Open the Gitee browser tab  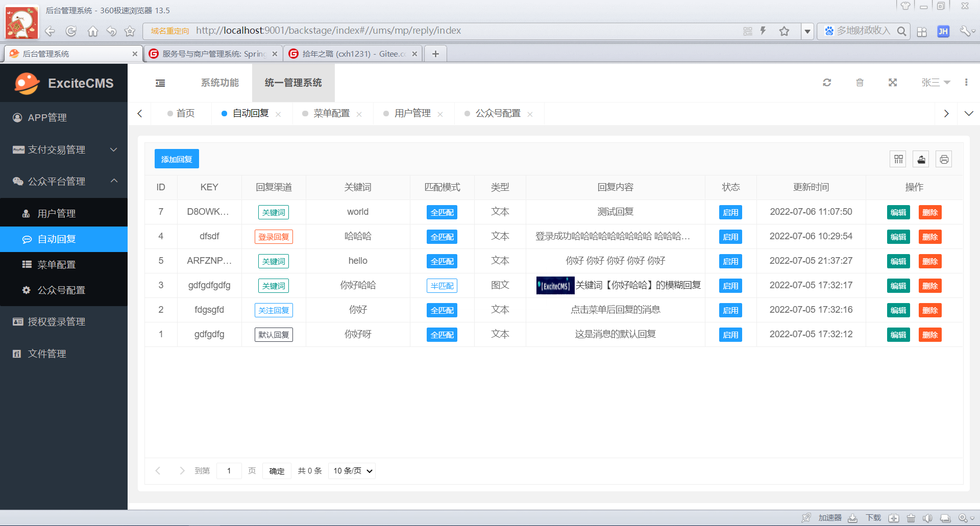point(352,54)
